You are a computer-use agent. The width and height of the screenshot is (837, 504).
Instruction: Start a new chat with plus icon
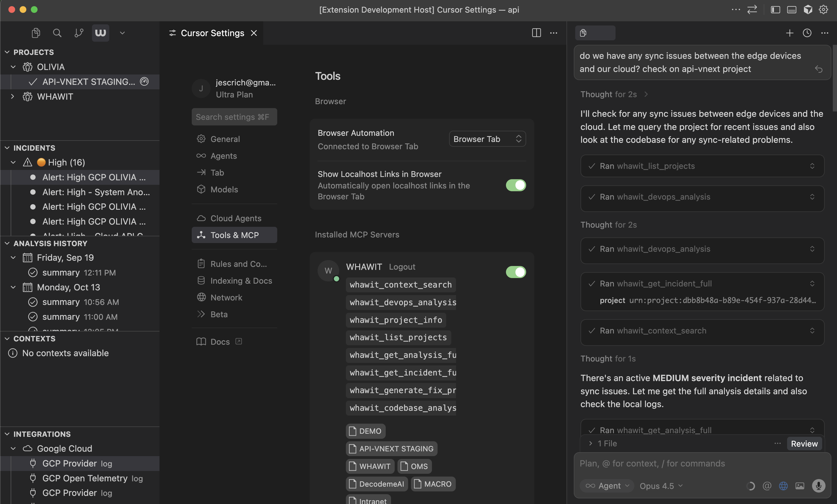click(789, 33)
